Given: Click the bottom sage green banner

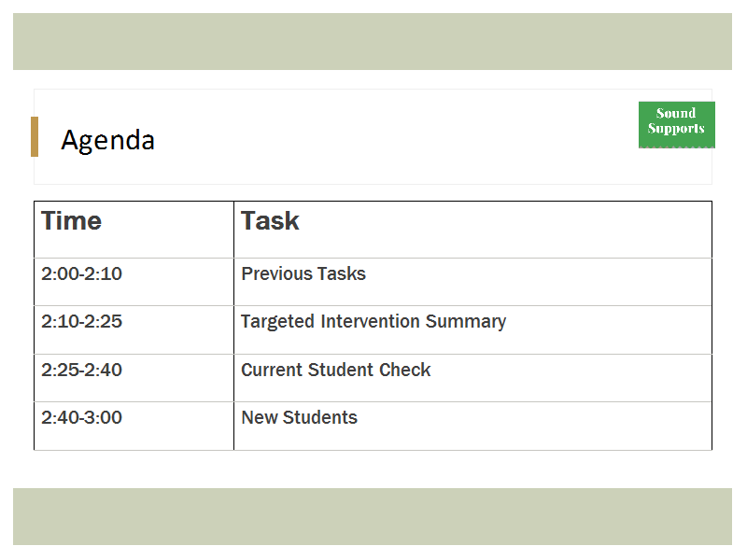Looking at the screenshot, I should tap(373, 517).
